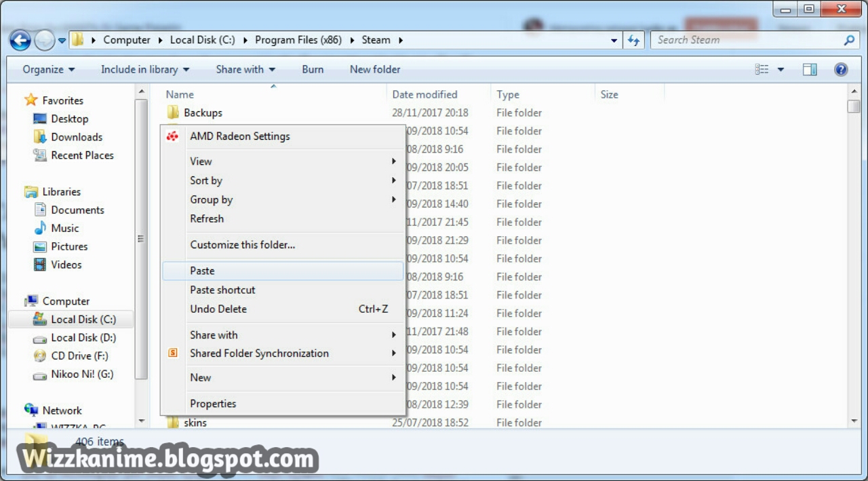The image size is (868, 481).
Task: Click the AMD Radeon red icon
Action: point(173,136)
